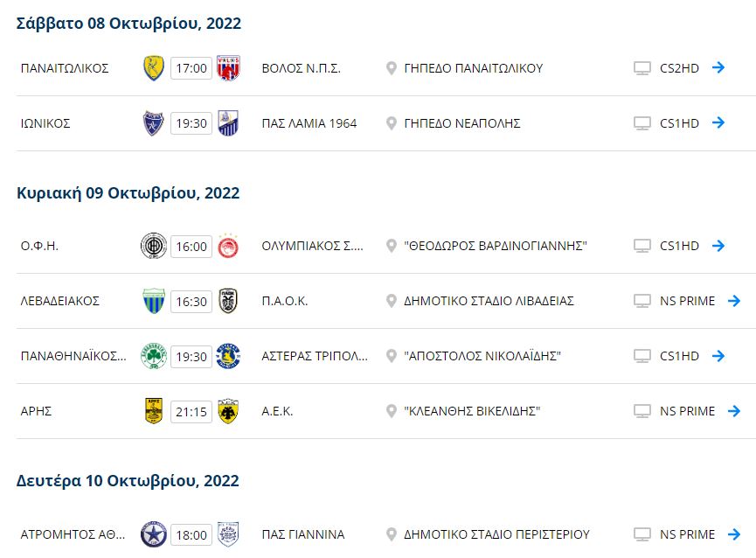The height and width of the screenshot is (558, 756).
Task: Follow the arrow on the Ο.Φ.Η. match row
Action: (x=718, y=247)
